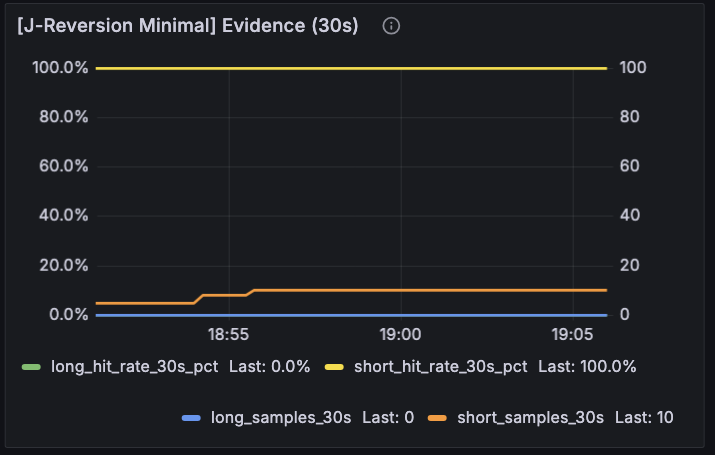The height and width of the screenshot is (455, 715).
Task: Click the blue long_samples_30s color swatch
Action: (192, 418)
